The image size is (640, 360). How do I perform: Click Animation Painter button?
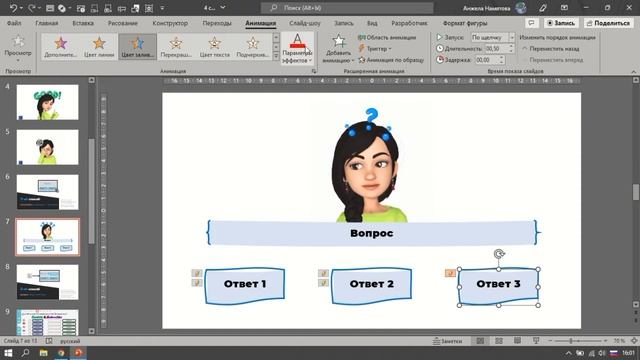(x=391, y=60)
